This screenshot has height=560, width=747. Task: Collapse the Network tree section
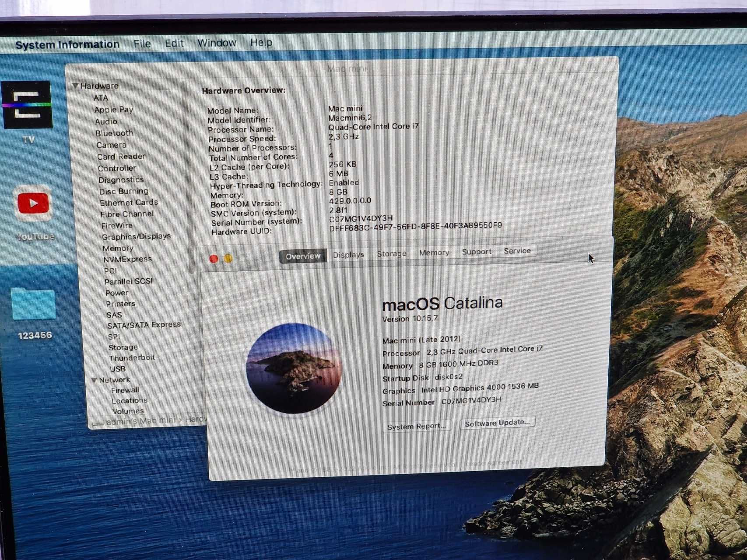(94, 380)
